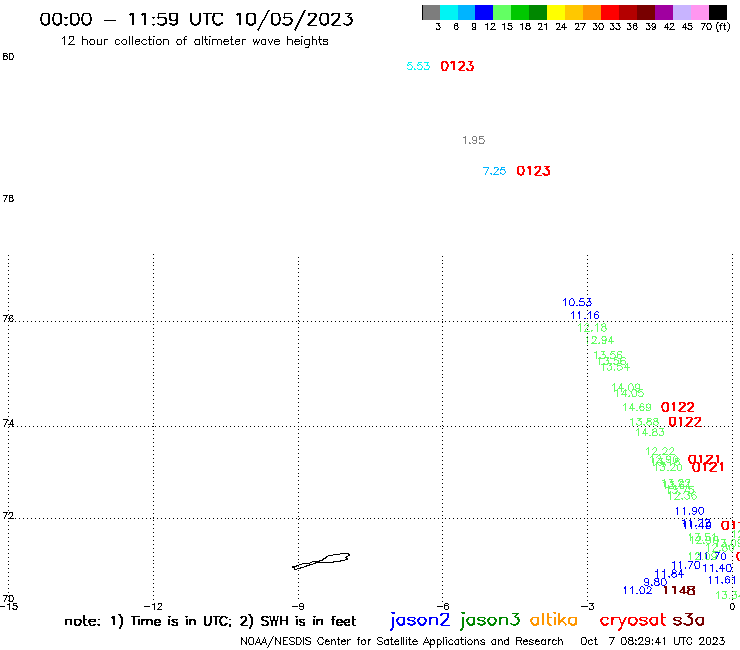Select the dark blue legend swatch

[x=484, y=12]
